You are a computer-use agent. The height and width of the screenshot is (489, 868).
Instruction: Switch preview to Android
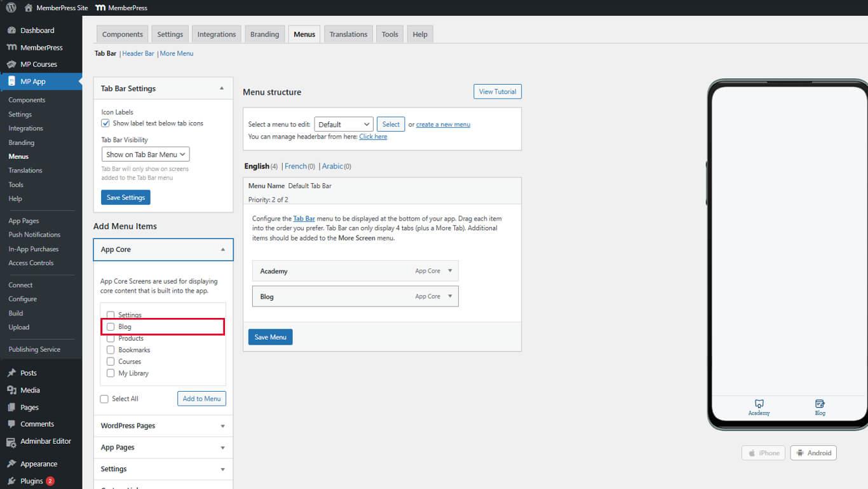(813, 453)
